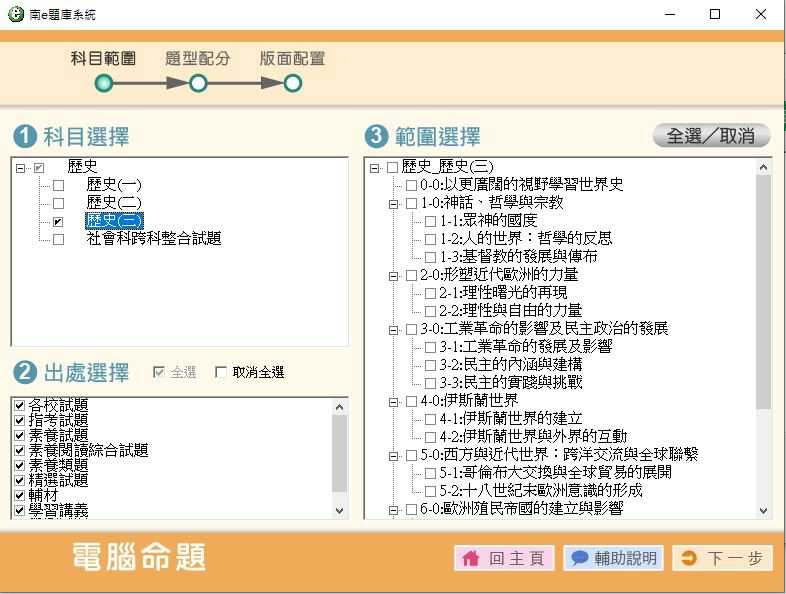Click scrollbar thumb of 範圍選擇 list
This screenshot has height=594, width=786.
click(x=763, y=292)
